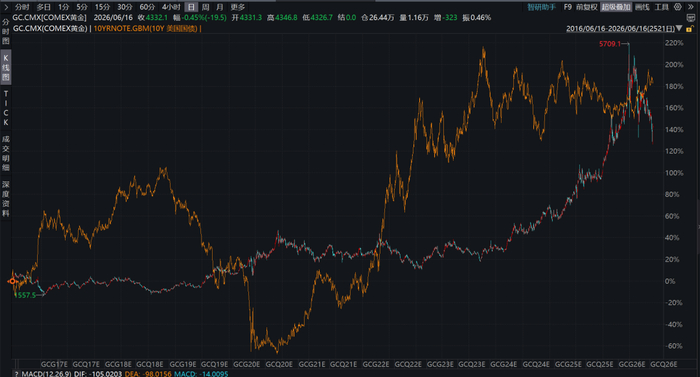Select the 4小时 period

coord(171,7)
